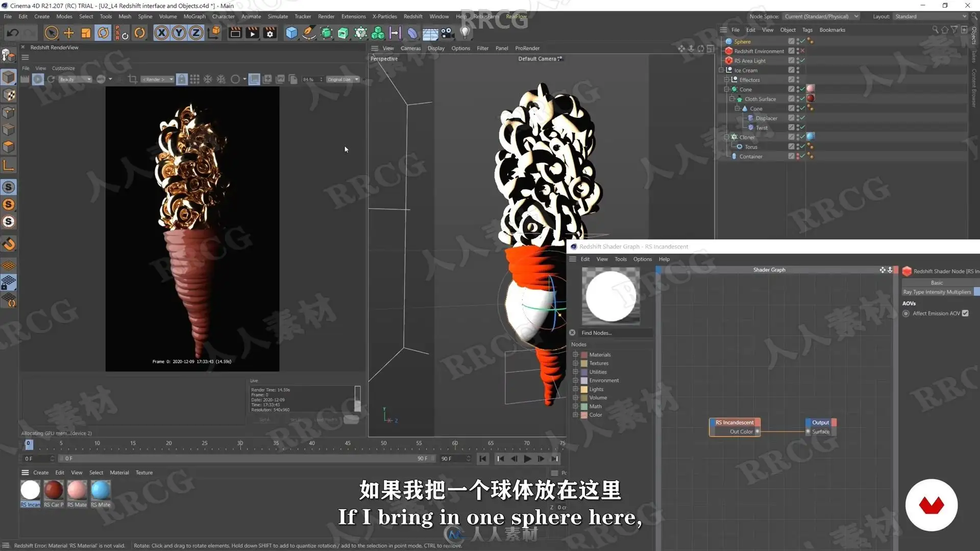Screen dimensions: 980x551
Task: Open the Spline Pen tool
Action: click(309, 33)
